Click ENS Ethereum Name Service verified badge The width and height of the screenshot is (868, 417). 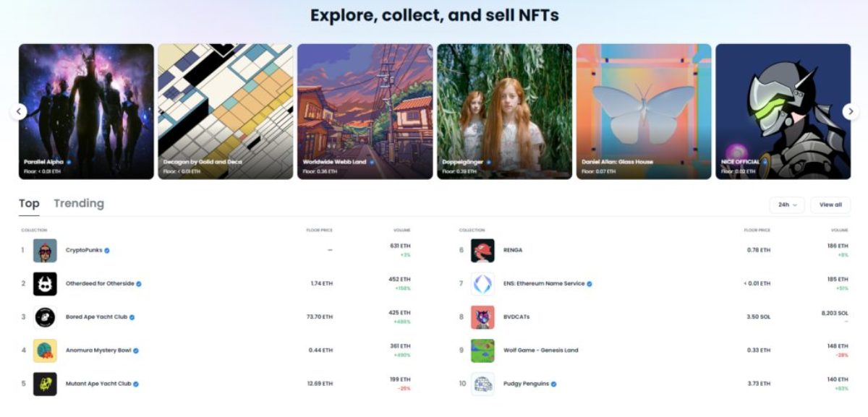(x=590, y=283)
